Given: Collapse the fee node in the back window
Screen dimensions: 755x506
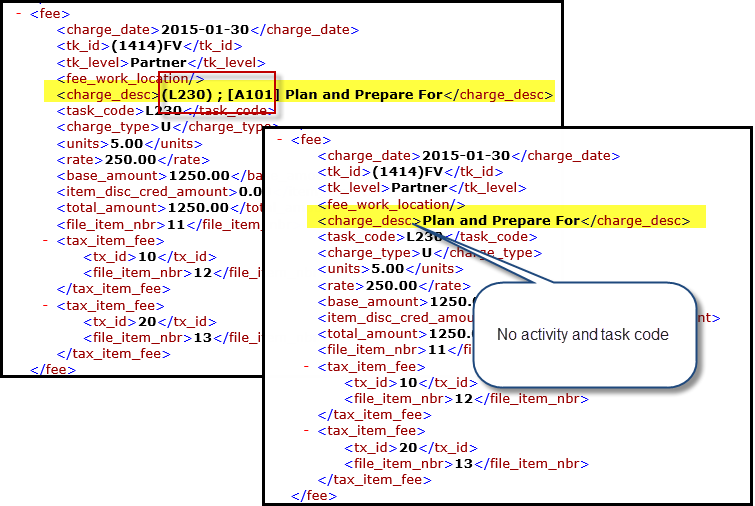Looking at the screenshot, I should (x=19, y=13).
